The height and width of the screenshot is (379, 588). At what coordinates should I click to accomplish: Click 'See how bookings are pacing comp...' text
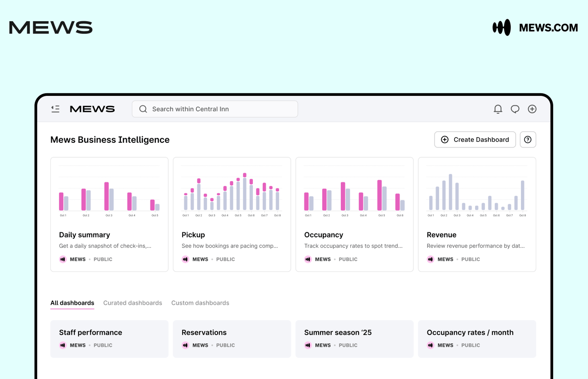230,246
